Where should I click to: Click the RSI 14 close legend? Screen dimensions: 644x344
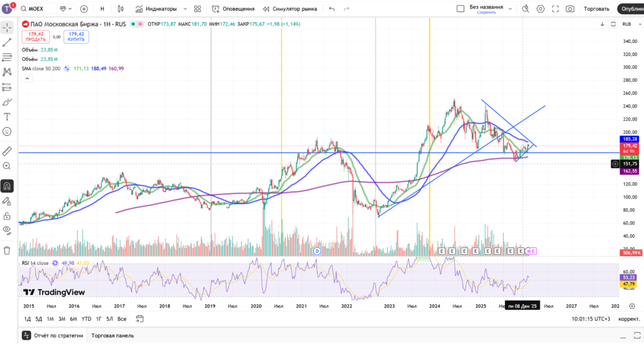35,263
